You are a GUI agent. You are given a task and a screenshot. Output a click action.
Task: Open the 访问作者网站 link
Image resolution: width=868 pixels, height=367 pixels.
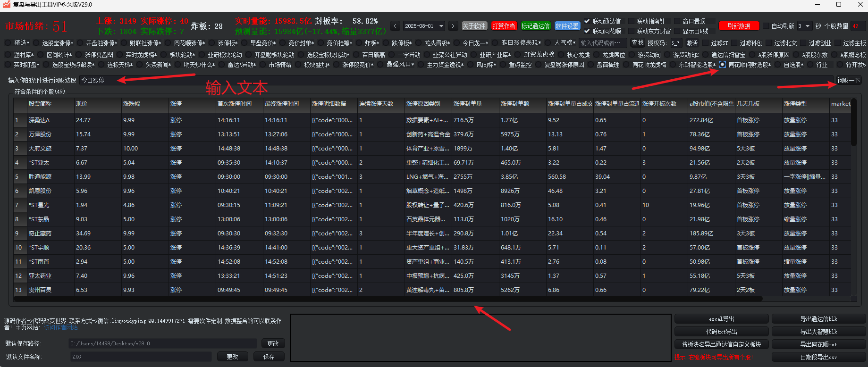click(x=59, y=327)
